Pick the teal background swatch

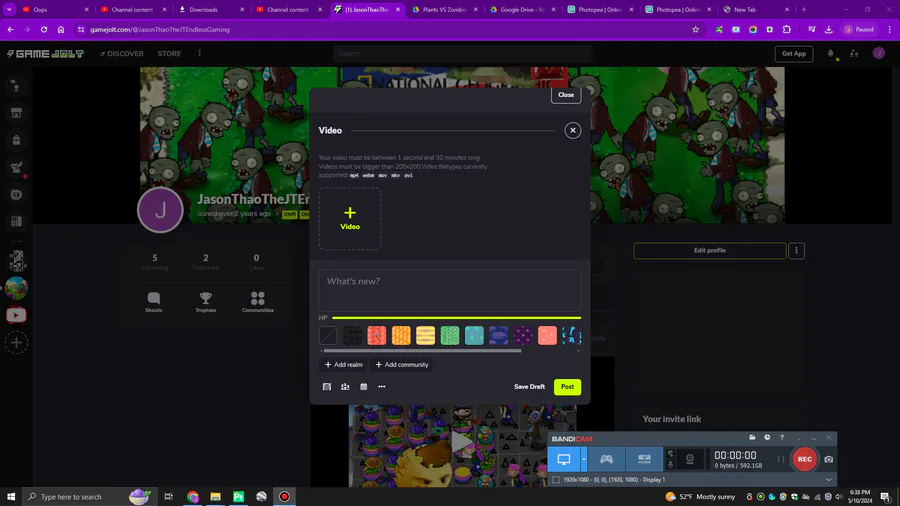coord(474,335)
